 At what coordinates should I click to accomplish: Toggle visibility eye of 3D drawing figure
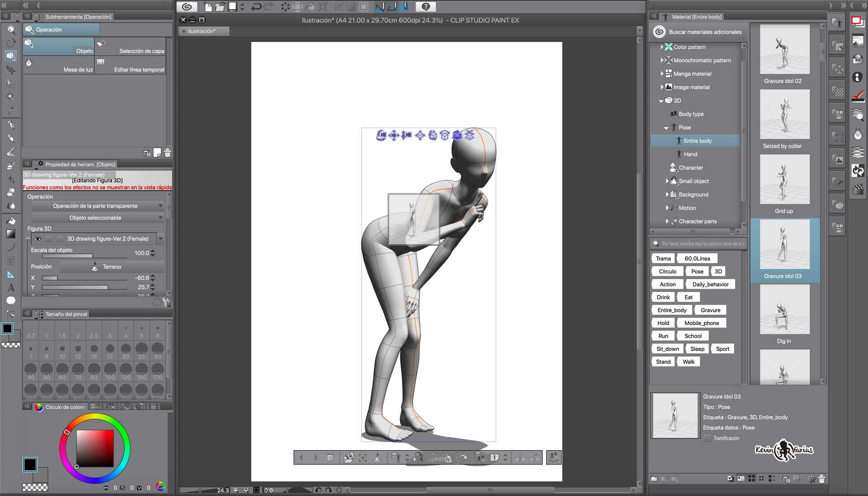(x=38, y=239)
